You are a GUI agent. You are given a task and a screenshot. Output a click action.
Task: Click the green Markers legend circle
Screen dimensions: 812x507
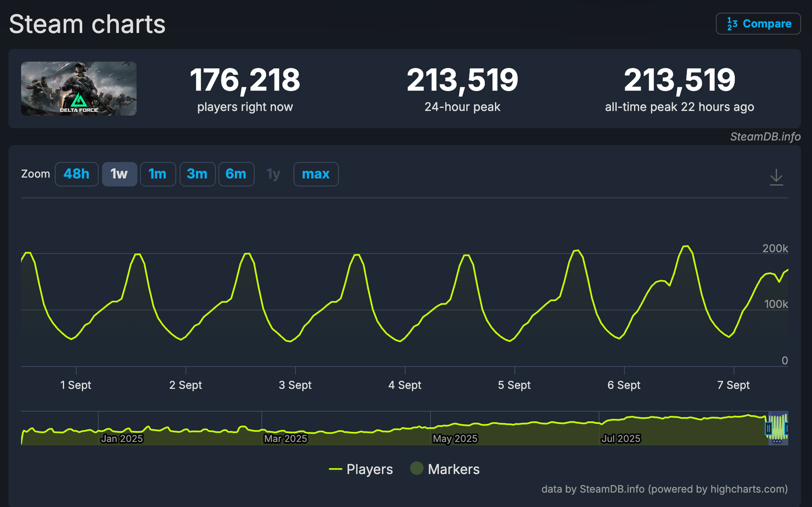417,469
